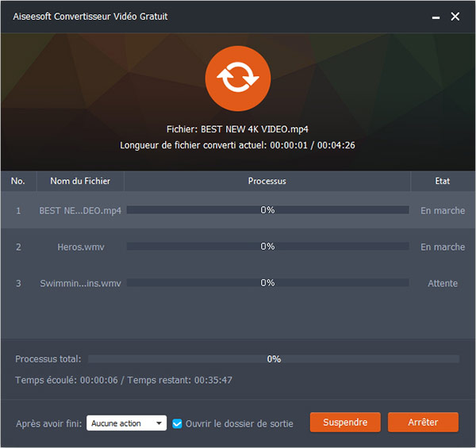Click the Nom du Fichier column header

click(x=80, y=181)
